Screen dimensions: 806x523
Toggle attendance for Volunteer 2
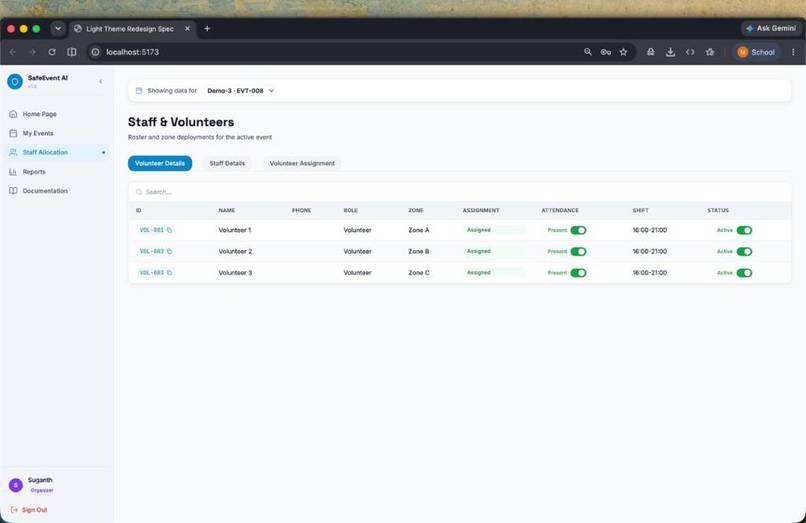click(x=578, y=251)
